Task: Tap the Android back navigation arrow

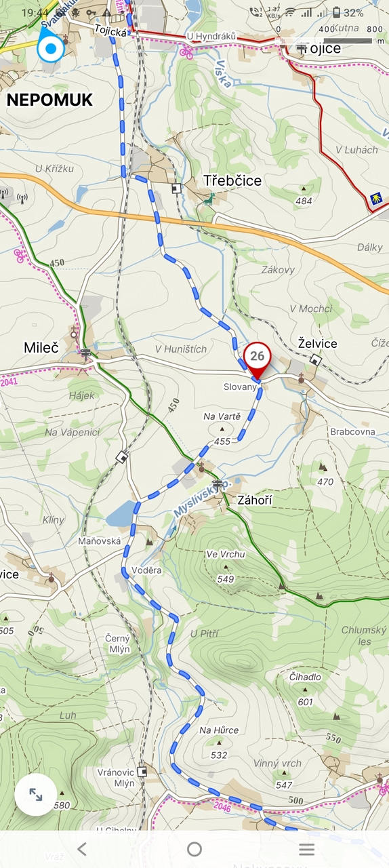Action: [x=82, y=849]
